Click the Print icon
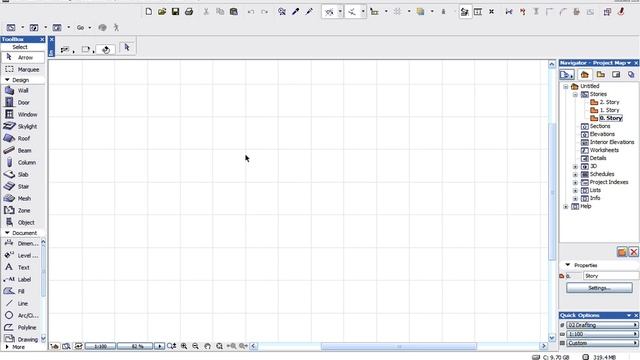The width and height of the screenshot is (640, 360). [x=189, y=11]
